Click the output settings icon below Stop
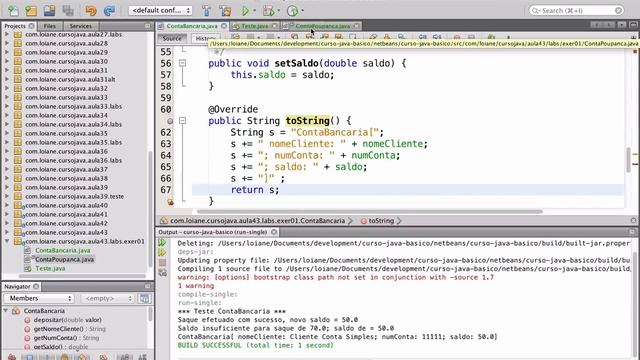The image size is (640, 360). click(x=162, y=273)
